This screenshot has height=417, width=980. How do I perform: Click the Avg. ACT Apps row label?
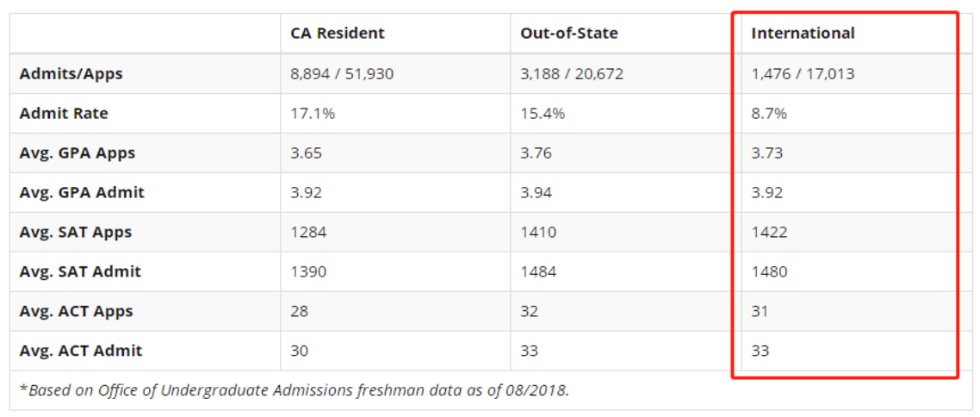(76, 312)
